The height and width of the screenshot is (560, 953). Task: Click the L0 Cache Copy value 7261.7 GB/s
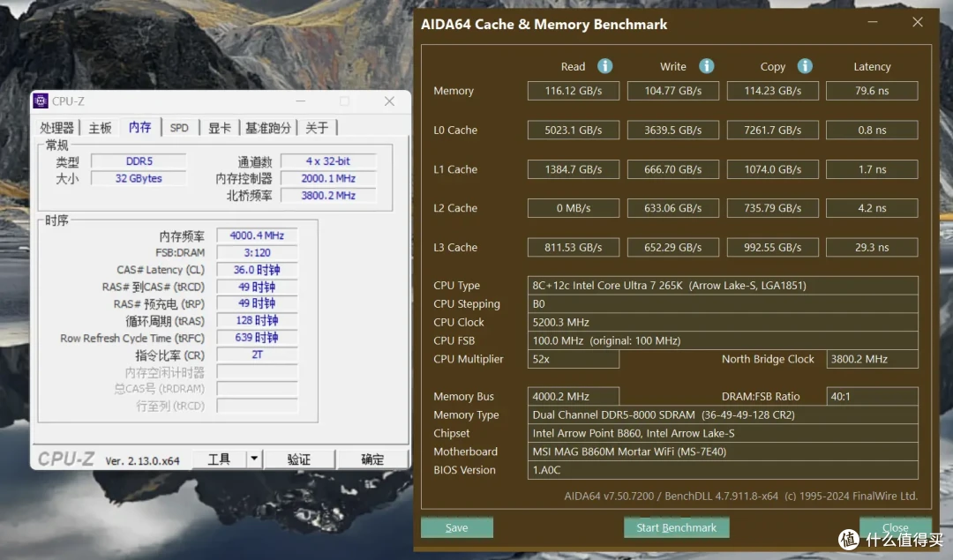(x=772, y=130)
